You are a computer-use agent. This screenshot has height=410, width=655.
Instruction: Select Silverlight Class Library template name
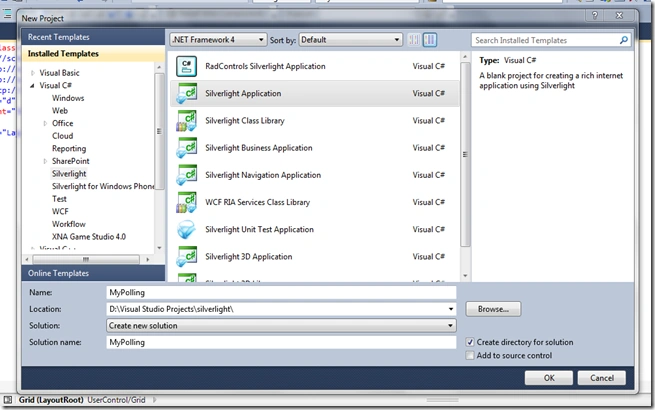click(245, 121)
